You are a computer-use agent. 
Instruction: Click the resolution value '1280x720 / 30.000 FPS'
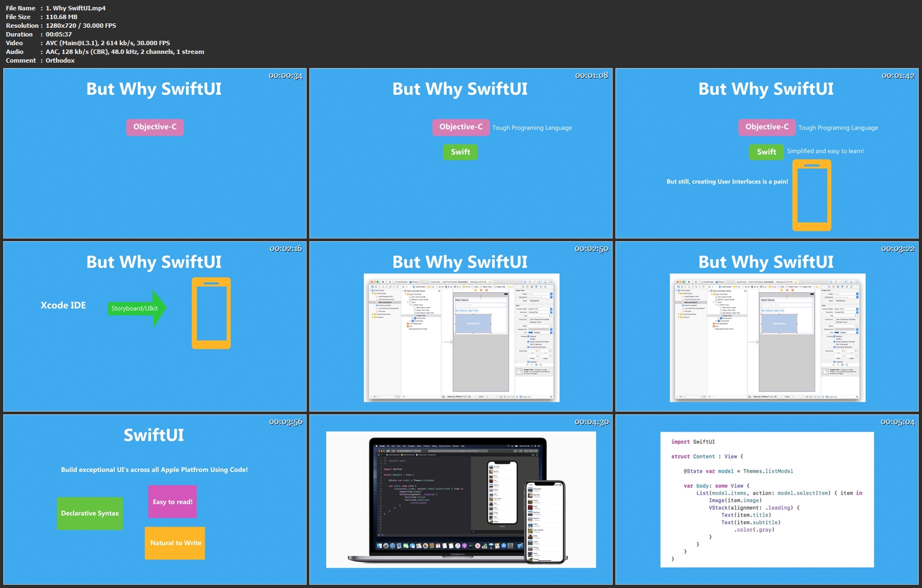[81, 26]
